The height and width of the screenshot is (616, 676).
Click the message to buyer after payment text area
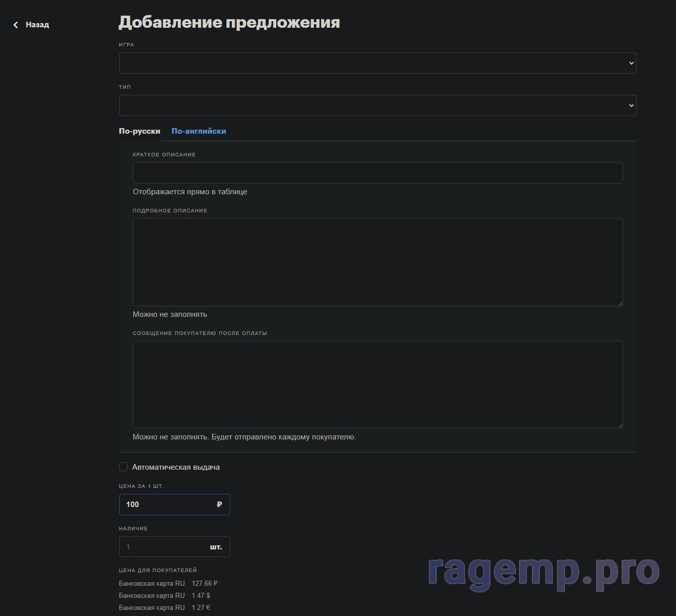click(378, 385)
